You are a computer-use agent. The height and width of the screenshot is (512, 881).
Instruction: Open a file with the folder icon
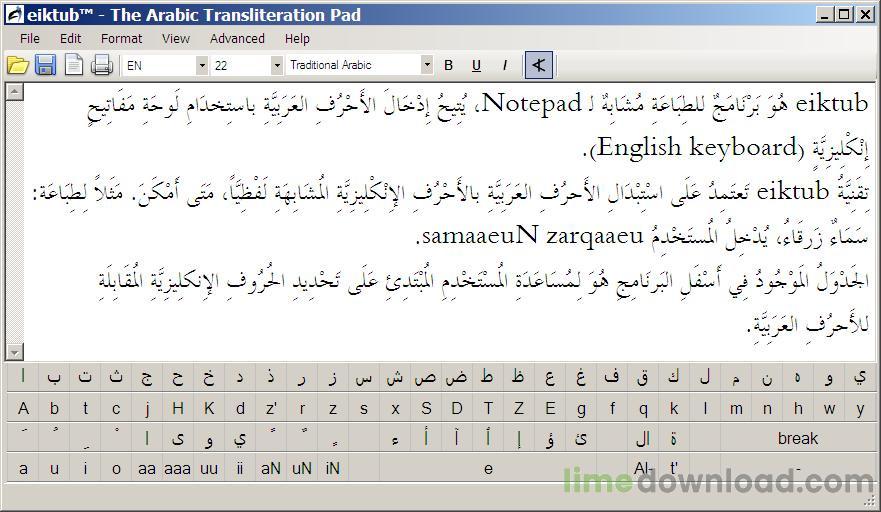pyautogui.click(x=18, y=65)
